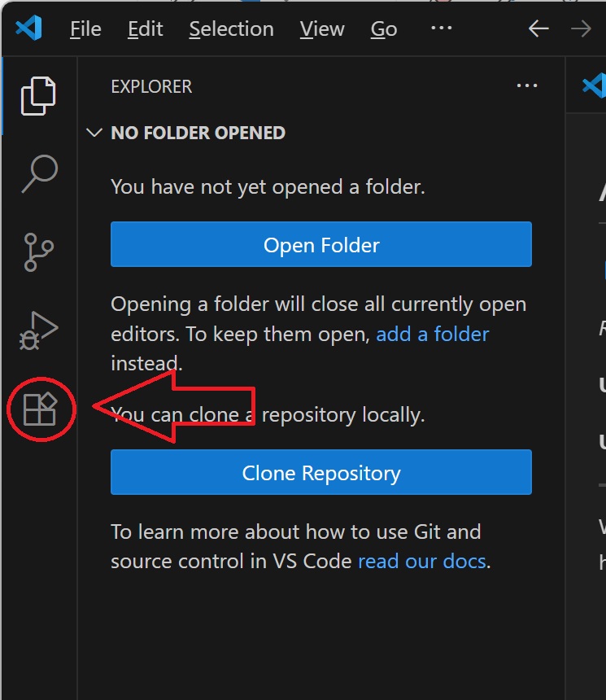This screenshot has width=606, height=700.
Task: Open the "read our docs" link
Action: tap(421, 562)
